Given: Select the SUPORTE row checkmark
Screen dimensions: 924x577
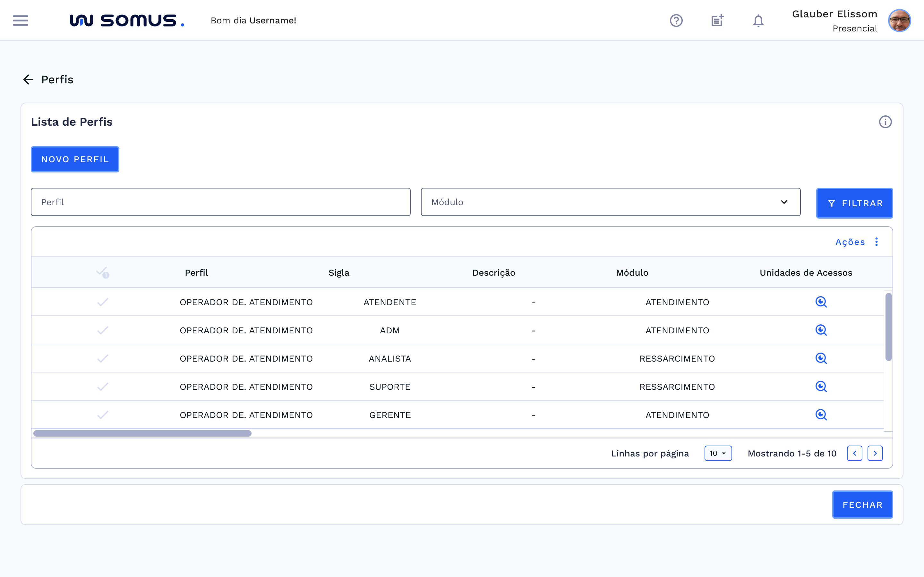Looking at the screenshot, I should click(102, 387).
